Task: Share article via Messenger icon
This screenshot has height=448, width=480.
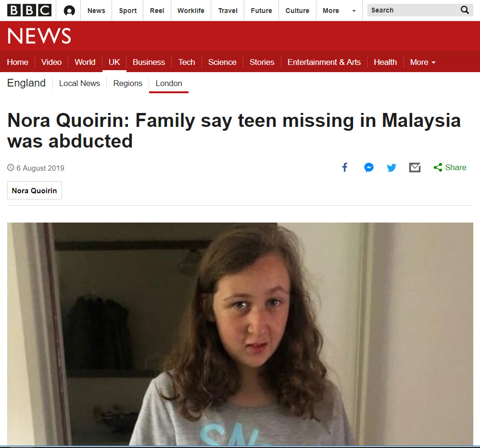Action: tap(368, 167)
